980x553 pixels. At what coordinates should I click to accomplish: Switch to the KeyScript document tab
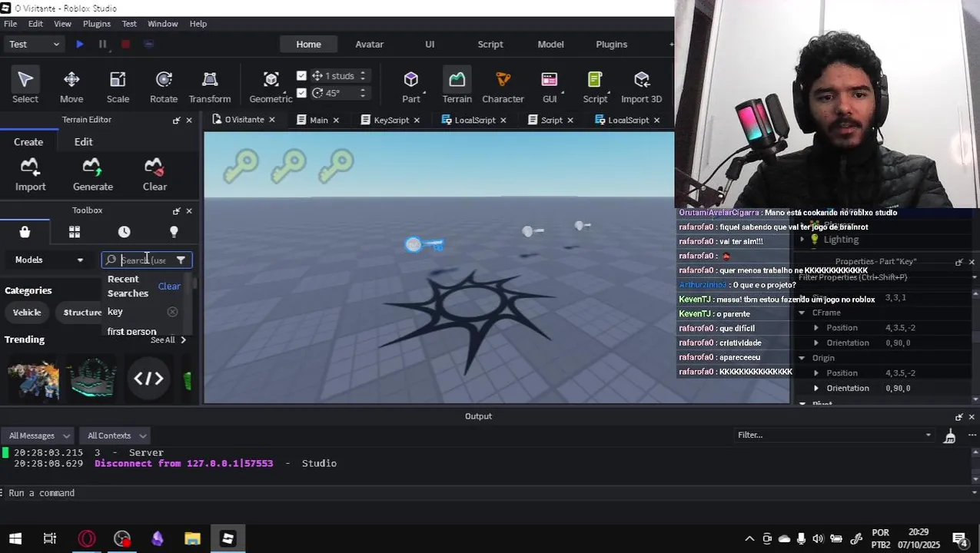point(391,121)
